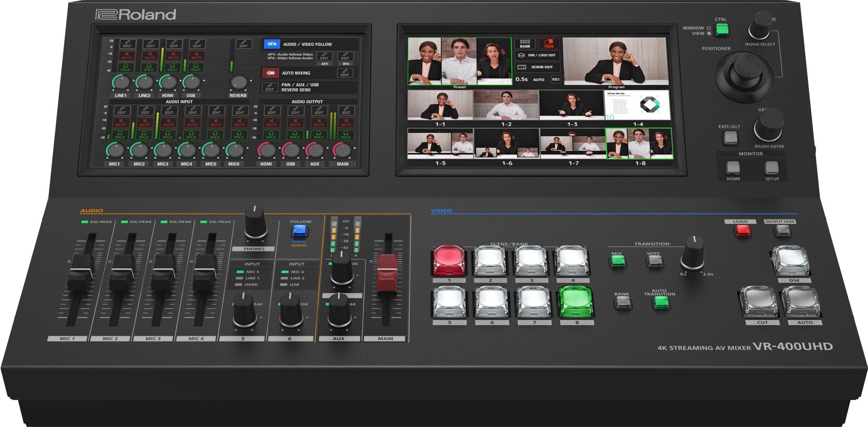Select the WIPE transition button
This screenshot has height=427, width=868.
[x=654, y=262]
